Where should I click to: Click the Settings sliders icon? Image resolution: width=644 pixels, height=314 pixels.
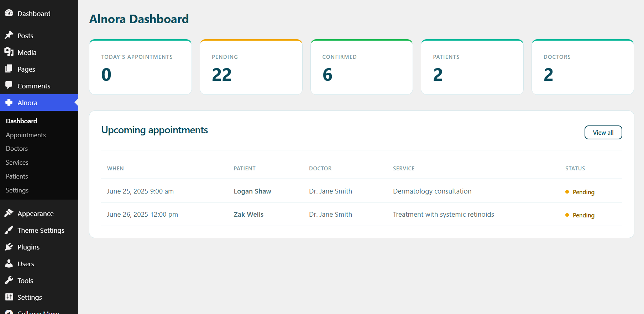[x=9, y=297]
